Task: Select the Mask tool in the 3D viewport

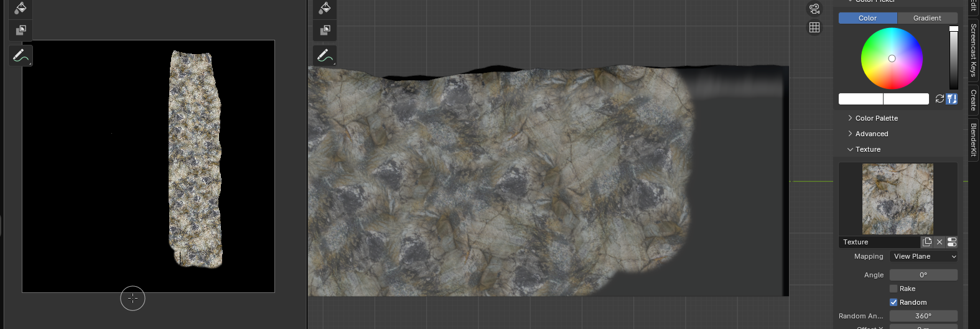Action: click(324, 30)
